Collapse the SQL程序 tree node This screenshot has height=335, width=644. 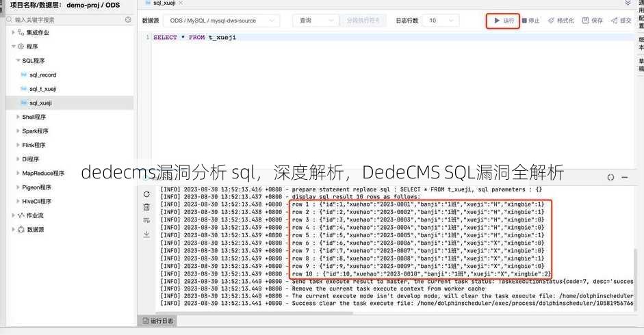coord(18,61)
